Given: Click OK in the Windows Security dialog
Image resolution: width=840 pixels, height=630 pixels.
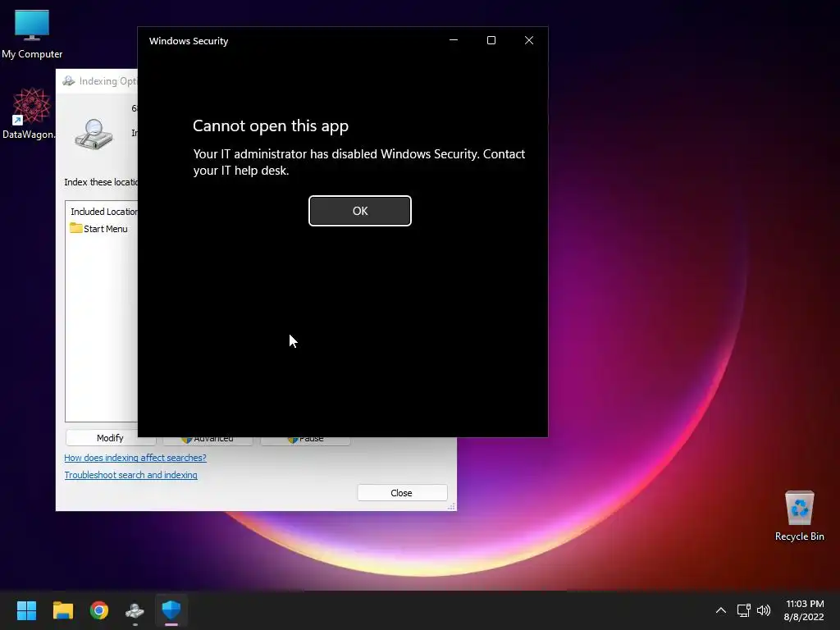Looking at the screenshot, I should point(360,211).
